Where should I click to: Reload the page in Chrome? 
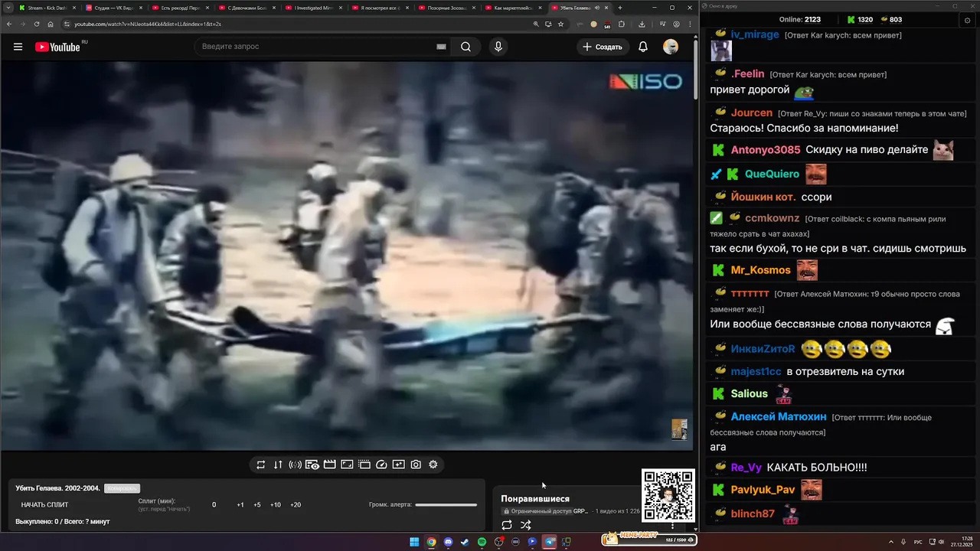(37, 24)
